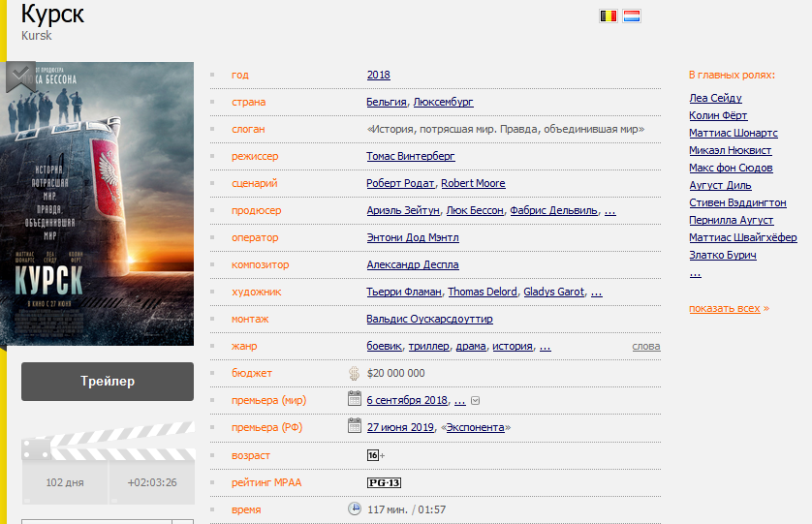Open producer Ариэль Зейтун
Screen dimensions: 812x524
(403, 210)
